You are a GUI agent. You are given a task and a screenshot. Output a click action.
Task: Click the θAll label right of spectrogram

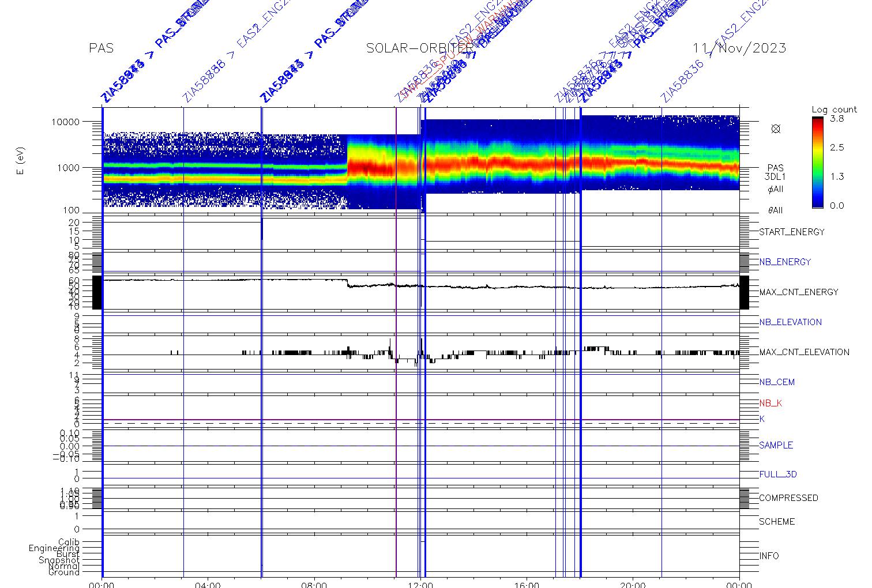pos(775,210)
